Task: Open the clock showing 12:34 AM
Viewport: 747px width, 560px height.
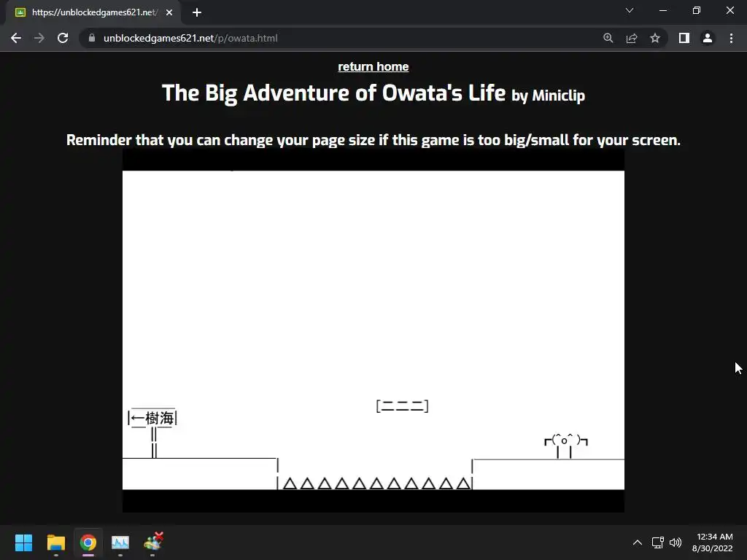Action: 712,542
